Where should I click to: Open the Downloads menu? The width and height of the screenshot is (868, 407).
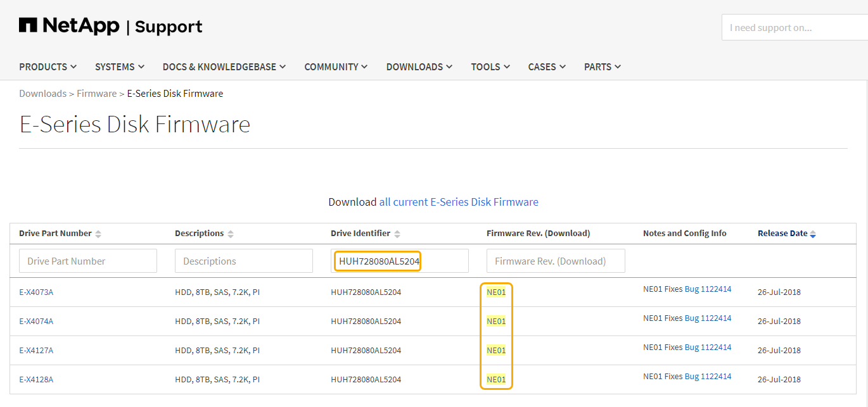coord(419,66)
